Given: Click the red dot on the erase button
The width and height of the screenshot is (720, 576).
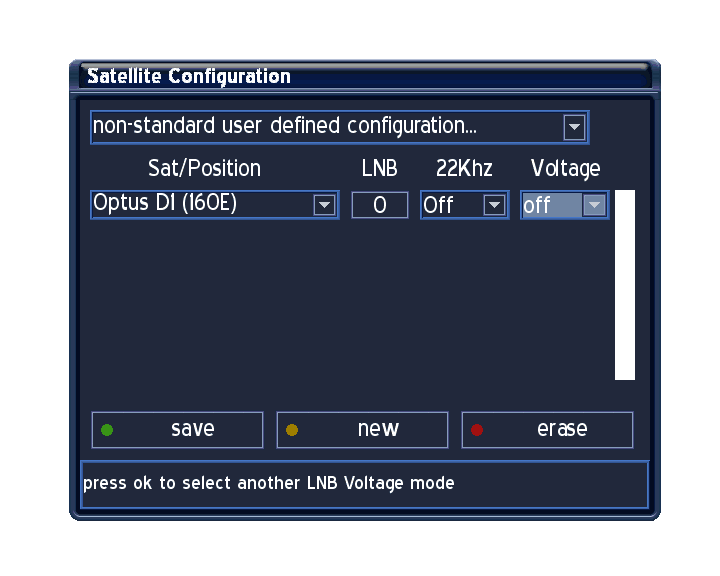Looking at the screenshot, I should [477, 430].
